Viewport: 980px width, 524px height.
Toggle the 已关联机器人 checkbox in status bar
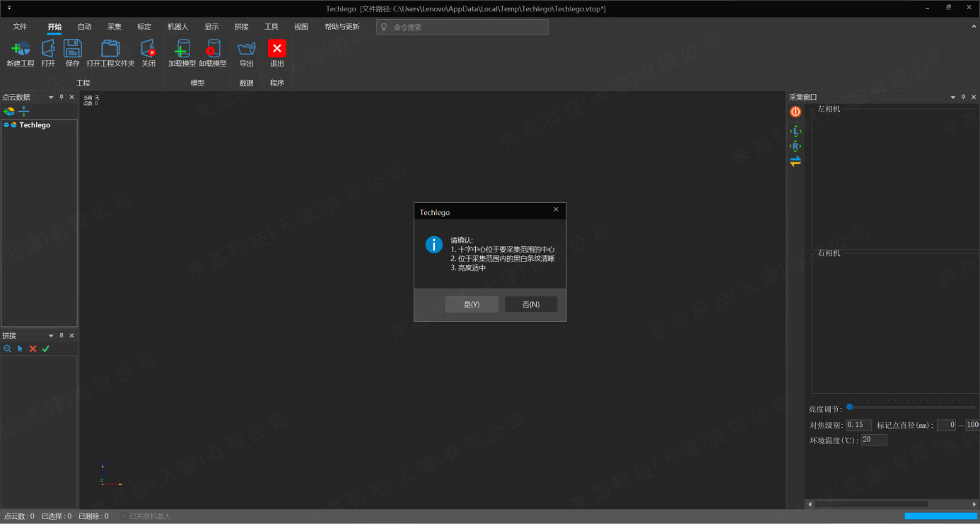click(124, 516)
